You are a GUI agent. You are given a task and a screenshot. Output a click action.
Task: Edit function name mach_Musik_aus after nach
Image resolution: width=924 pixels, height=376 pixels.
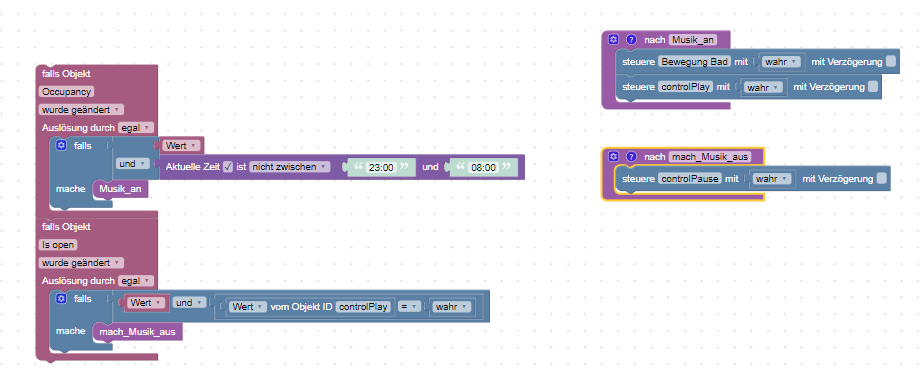pyautogui.click(x=710, y=157)
